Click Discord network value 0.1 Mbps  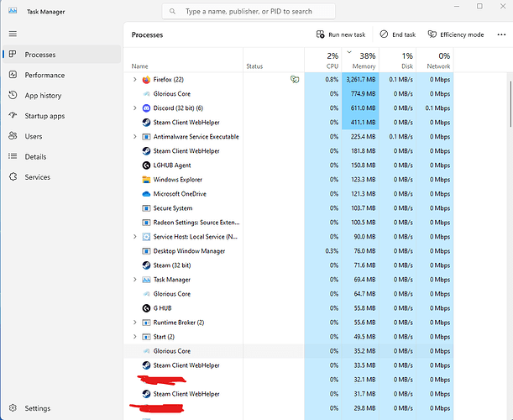click(437, 108)
